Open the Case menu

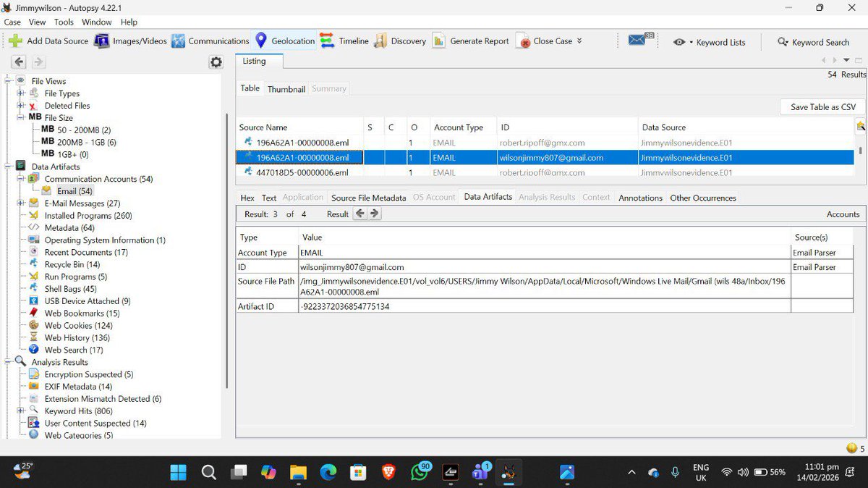point(12,22)
